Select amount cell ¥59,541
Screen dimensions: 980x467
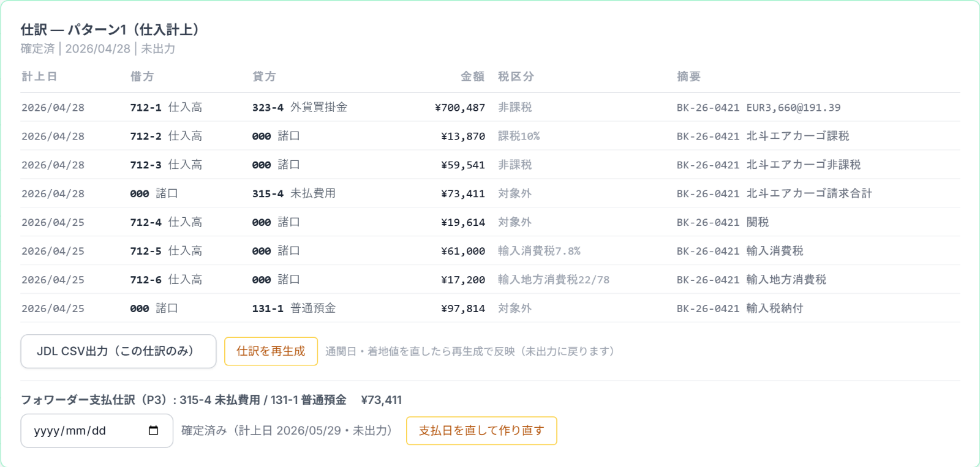tap(462, 165)
